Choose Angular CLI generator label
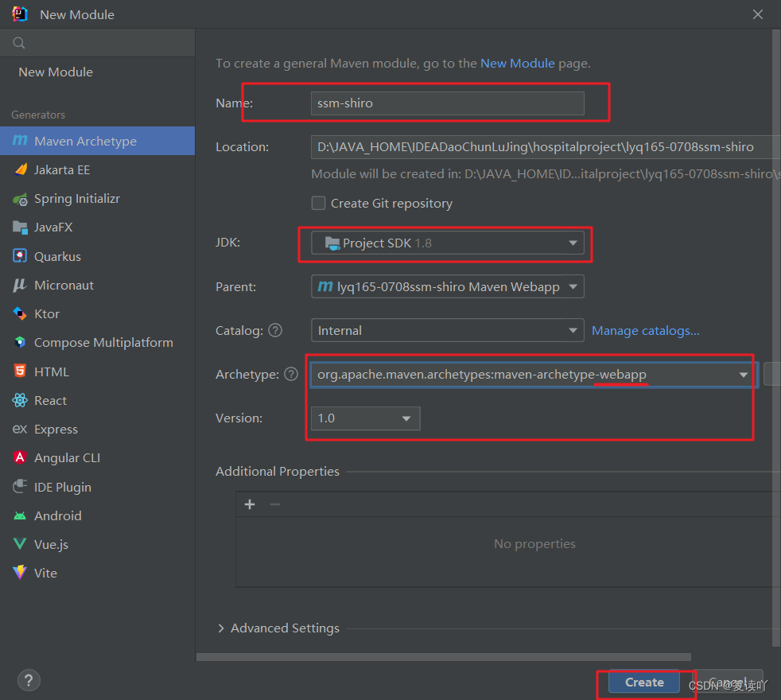781x700 pixels. click(67, 458)
